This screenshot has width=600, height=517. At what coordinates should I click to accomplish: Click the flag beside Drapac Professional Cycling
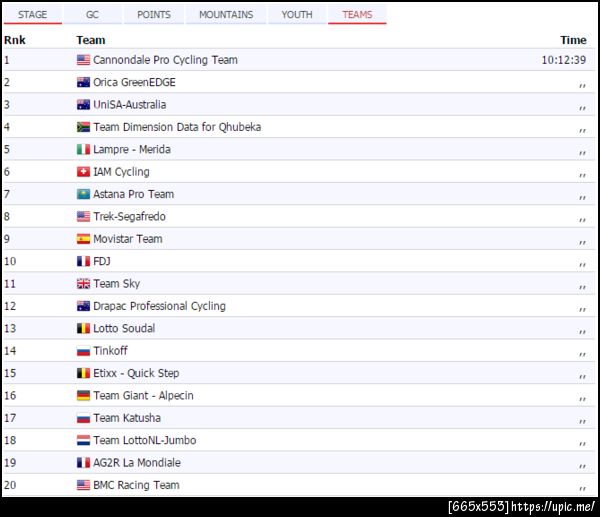tap(83, 306)
